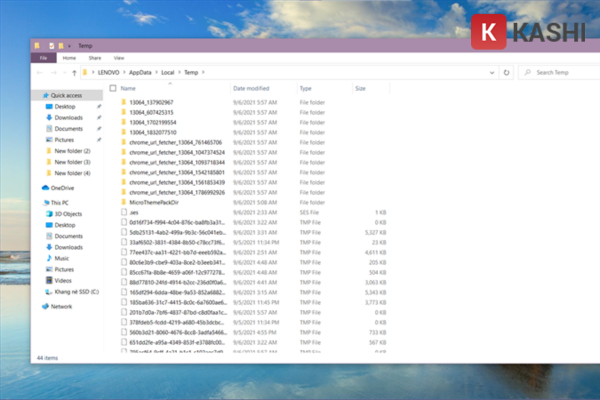Select chrome_url_fetcher_13064_1093718344 folder
Viewport: 600px width, 400px height.
[177, 162]
